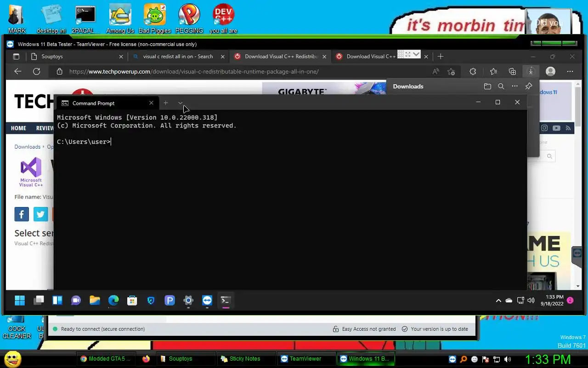Open downloads folder icon in Downloads panel
Viewport: 588px width, 368px height.
pos(487,86)
